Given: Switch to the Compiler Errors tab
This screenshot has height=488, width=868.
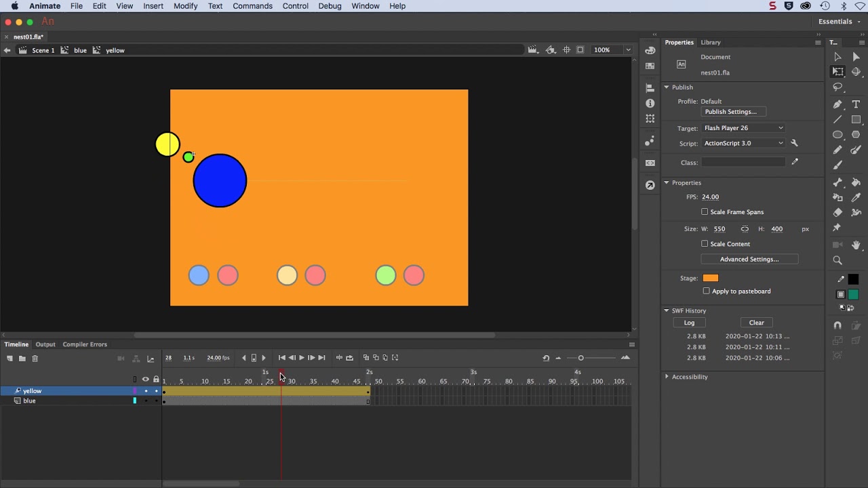Looking at the screenshot, I should click(85, 344).
